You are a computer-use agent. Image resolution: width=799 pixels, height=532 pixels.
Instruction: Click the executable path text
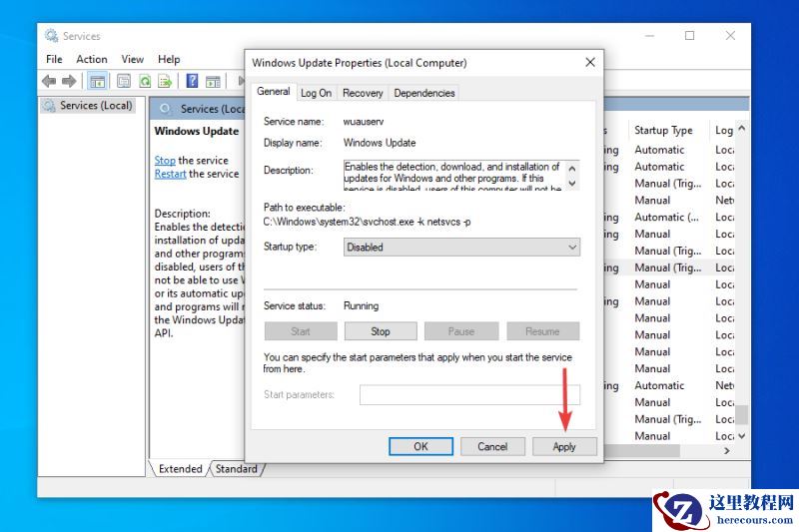click(x=367, y=222)
